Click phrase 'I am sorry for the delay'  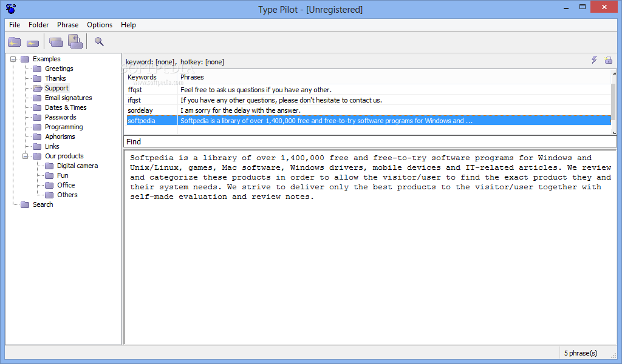(241, 110)
